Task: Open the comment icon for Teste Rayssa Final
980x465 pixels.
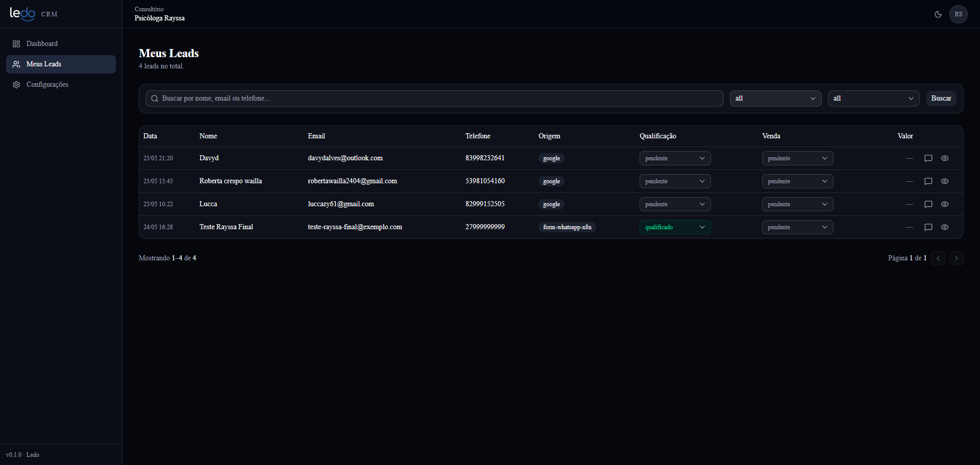Action: click(x=928, y=227)
